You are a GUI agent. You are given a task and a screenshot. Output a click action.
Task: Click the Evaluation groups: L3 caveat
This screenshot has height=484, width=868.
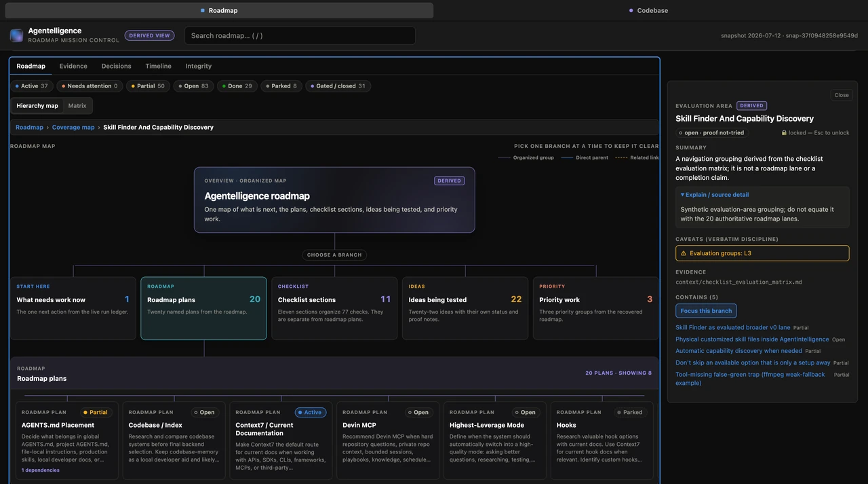[x=762, y=253]
